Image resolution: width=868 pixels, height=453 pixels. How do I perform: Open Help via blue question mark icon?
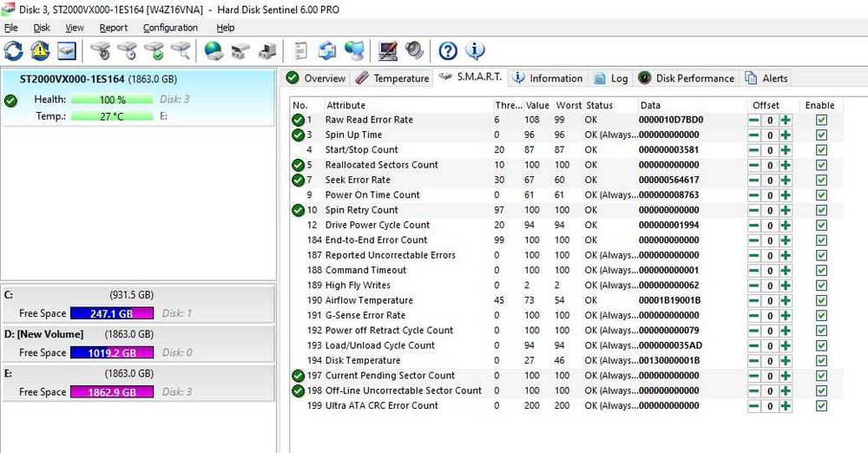448,51
